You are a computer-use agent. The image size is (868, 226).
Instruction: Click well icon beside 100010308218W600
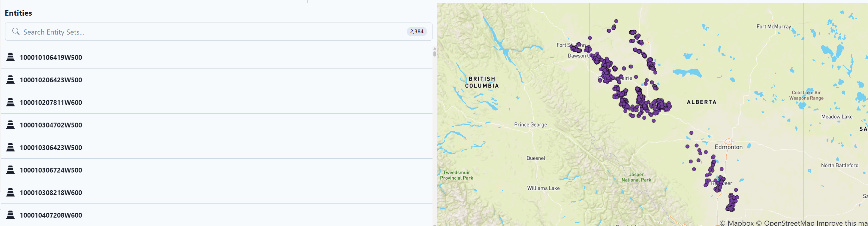point(11,193)
